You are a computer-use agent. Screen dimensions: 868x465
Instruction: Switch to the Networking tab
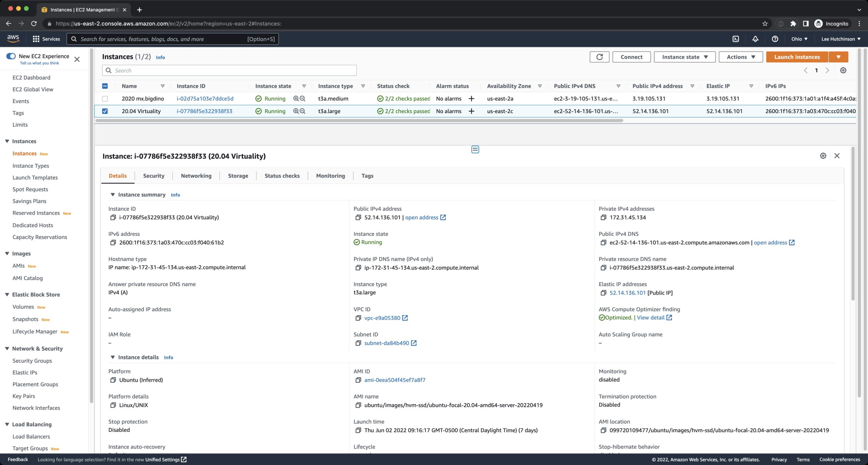196,176
